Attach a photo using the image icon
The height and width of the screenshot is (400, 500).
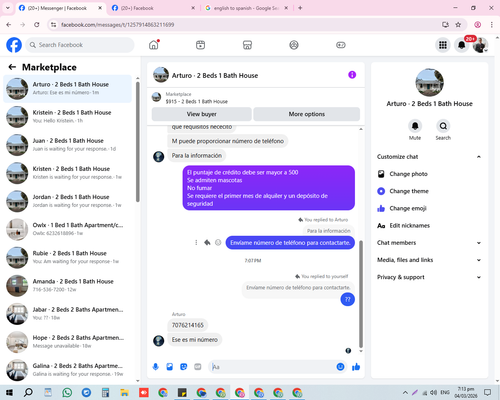[170, 367]
